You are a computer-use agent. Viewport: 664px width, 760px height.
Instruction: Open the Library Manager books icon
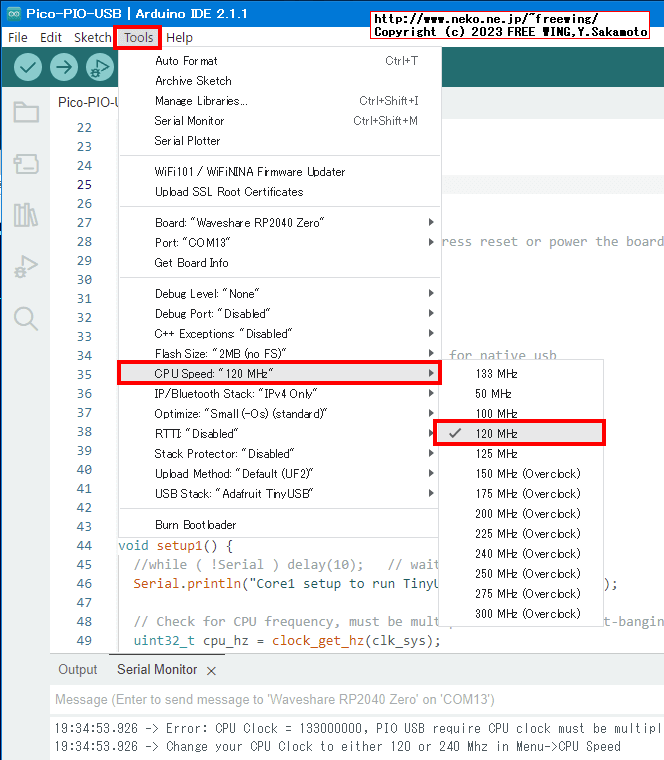26,215
